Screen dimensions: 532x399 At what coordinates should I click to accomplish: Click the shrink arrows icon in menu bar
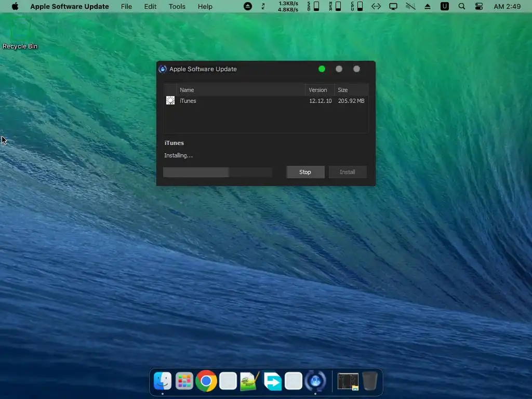(x=263, y=6)
